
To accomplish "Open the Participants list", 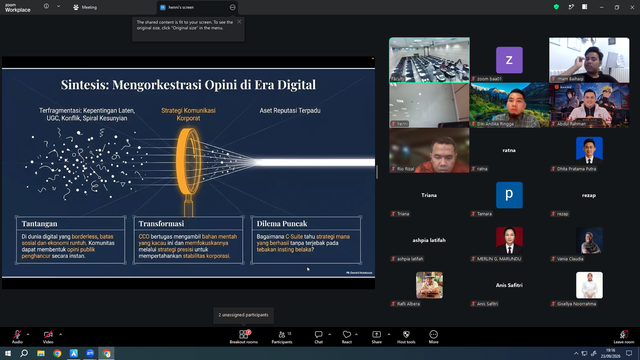I will 282,337.
